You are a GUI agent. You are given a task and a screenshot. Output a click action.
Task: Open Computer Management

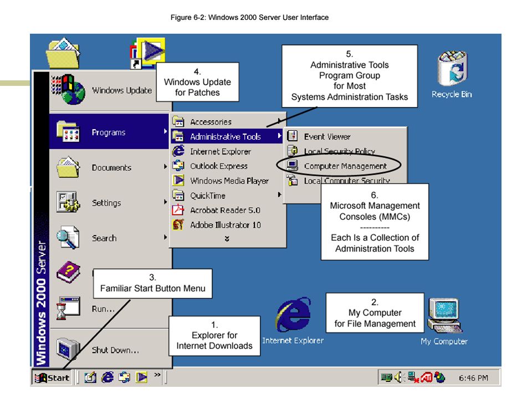345,166
